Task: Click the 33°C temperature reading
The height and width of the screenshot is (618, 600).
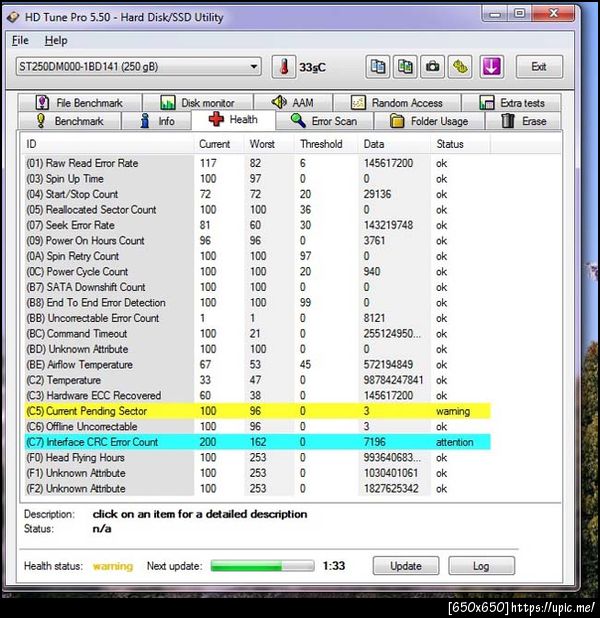Action: (312, 67)
